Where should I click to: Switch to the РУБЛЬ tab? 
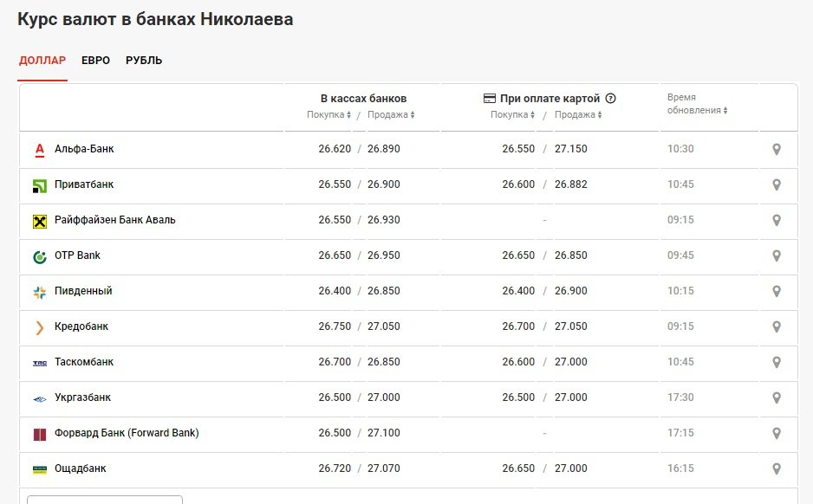pos(144,61)
